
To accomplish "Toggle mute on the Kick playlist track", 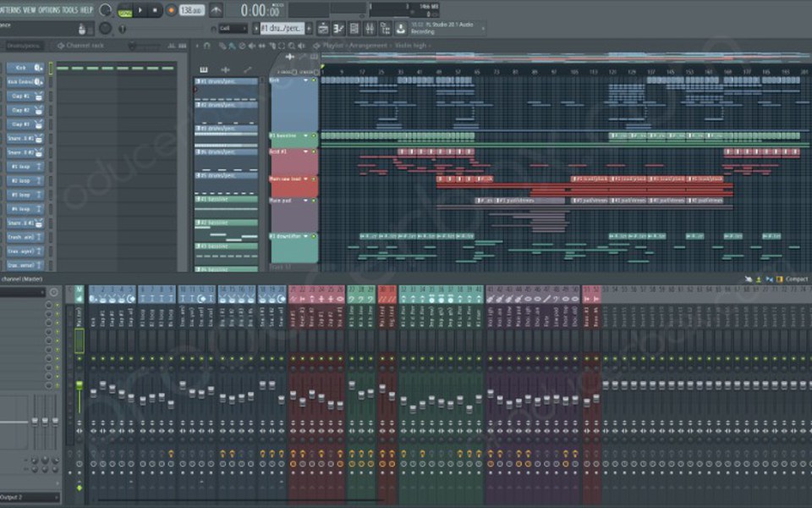I will pyautogui.click(x=314, y=80).
